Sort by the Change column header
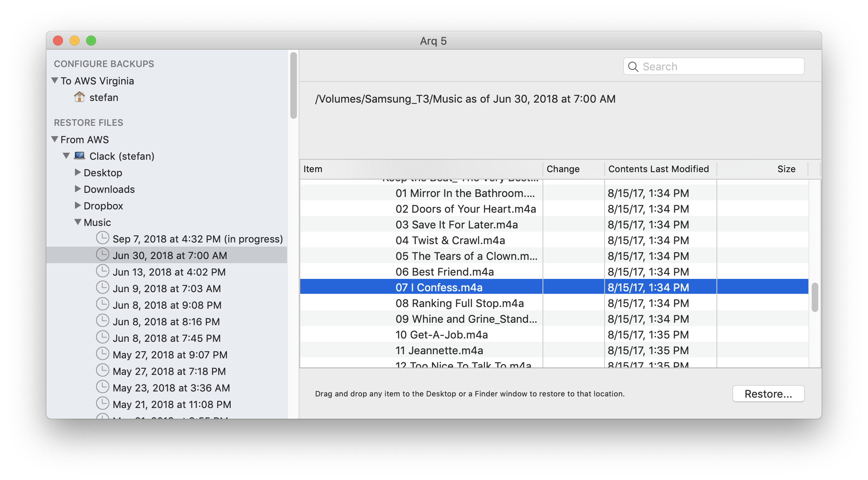This screenshot has width=868, height=480. click(x=574, y=169)
